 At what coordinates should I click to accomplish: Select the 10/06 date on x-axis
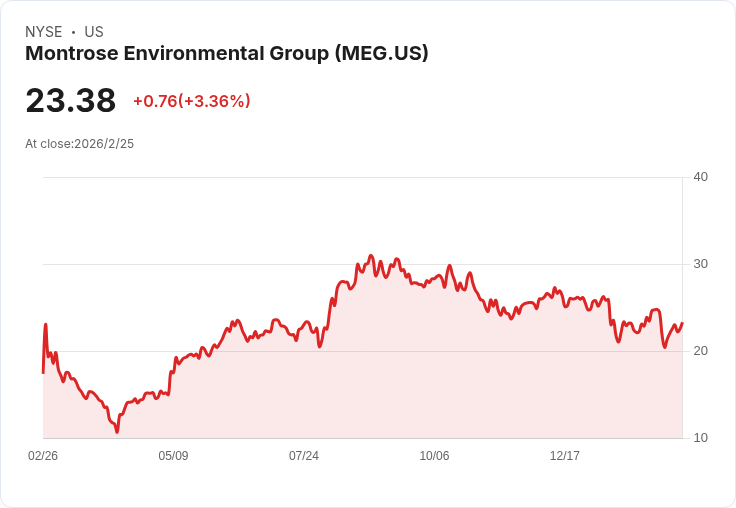tap(434, 456)
